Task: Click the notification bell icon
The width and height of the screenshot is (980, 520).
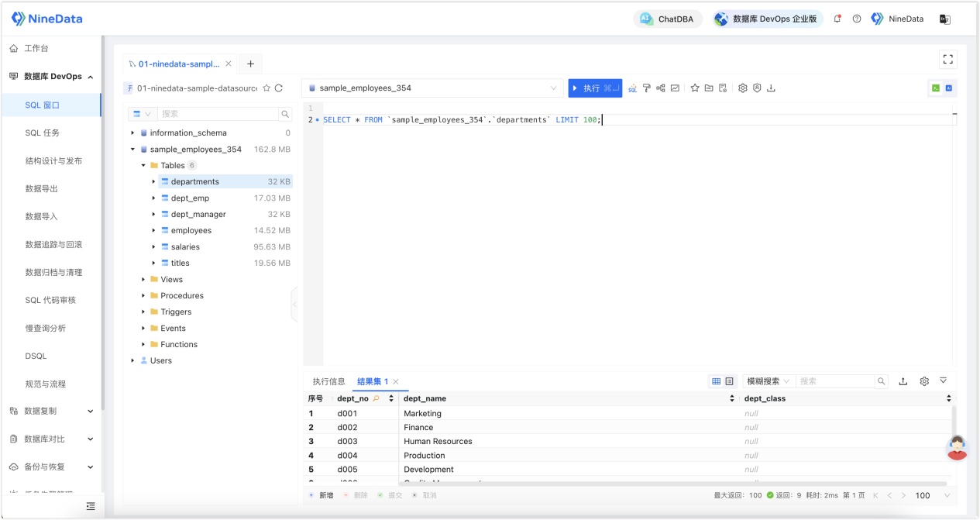Action: [x=837, y=19]
